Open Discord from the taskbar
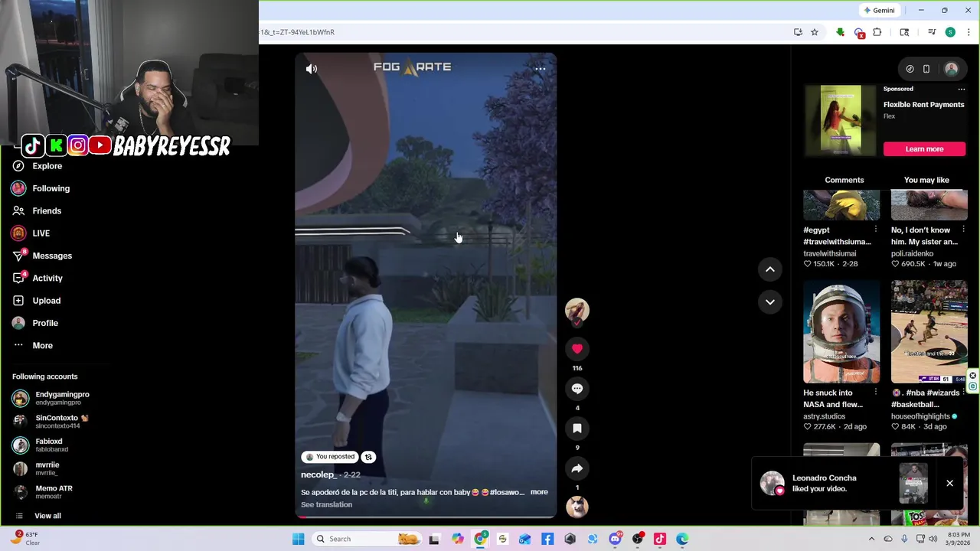The height and width of the screenshot is (551, 980). click(x=615, y=539)
